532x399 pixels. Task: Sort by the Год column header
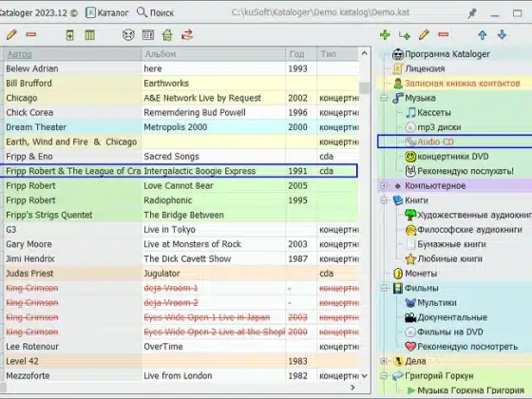click(301, 54)
